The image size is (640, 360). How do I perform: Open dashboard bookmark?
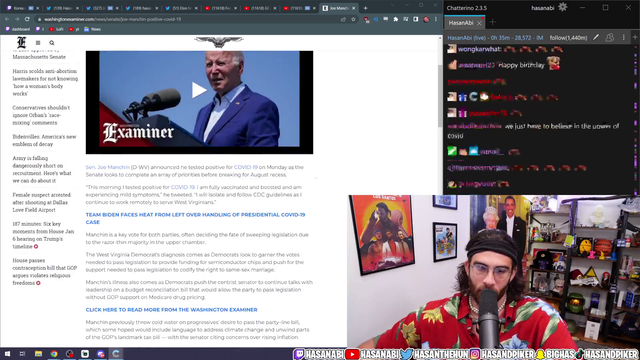tap(18, 29)
